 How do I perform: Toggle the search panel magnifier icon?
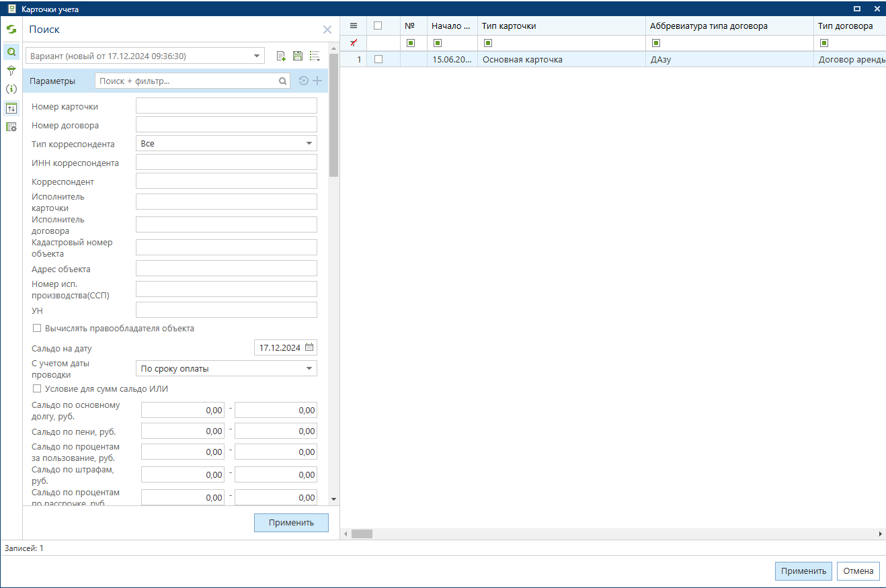(11, 51)
